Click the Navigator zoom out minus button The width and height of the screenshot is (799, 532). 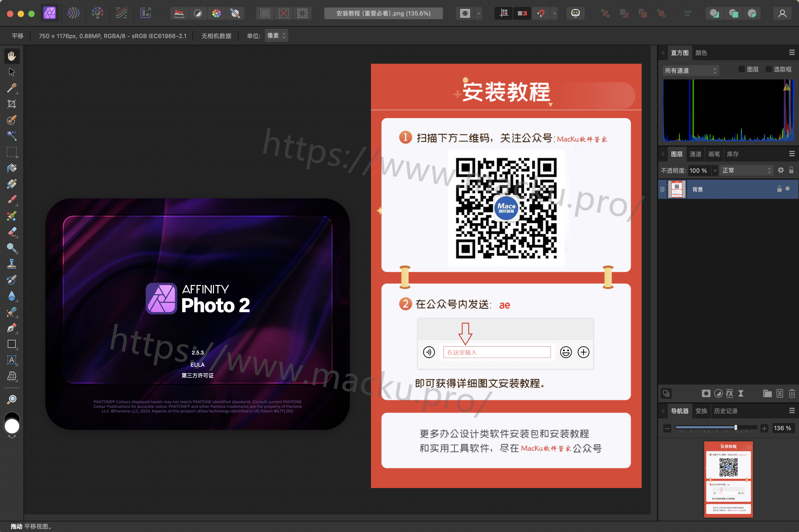point(667,428)
